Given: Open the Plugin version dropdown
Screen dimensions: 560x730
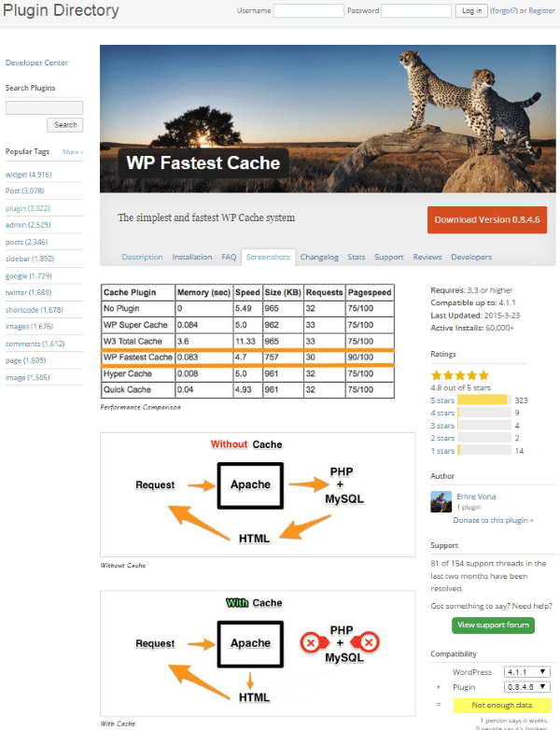Looking at the screenshot, I should coord(527,687).
